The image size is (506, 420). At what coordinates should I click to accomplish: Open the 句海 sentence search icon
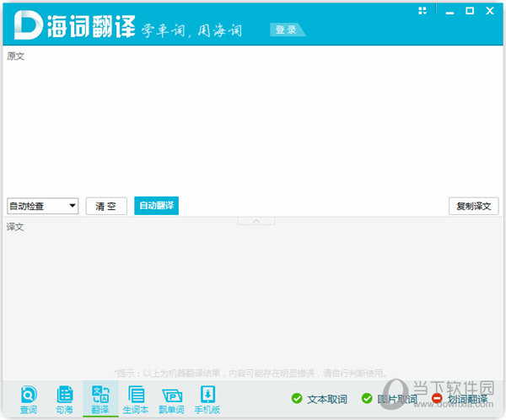pos(65,399)
